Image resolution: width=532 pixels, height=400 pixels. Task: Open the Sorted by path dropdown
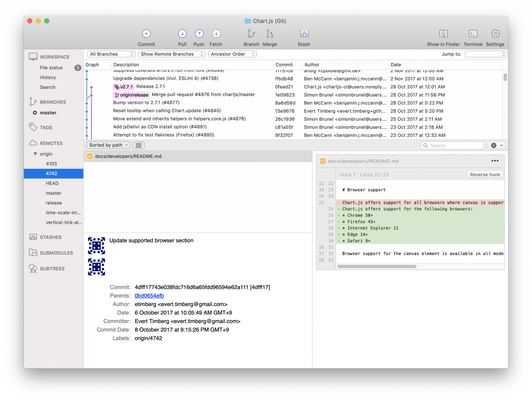point(109,145)
